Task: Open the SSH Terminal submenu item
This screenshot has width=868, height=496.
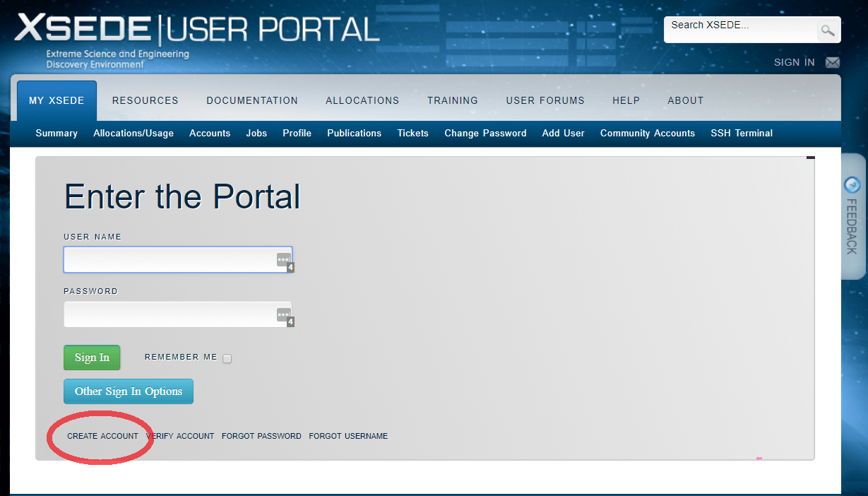Action: pos(742,133)
